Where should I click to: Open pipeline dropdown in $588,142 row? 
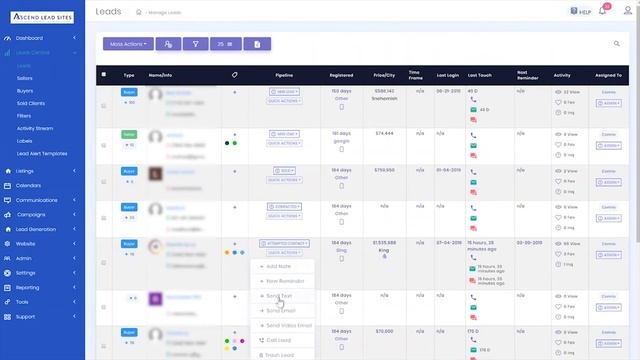click(x=284, y=92)
